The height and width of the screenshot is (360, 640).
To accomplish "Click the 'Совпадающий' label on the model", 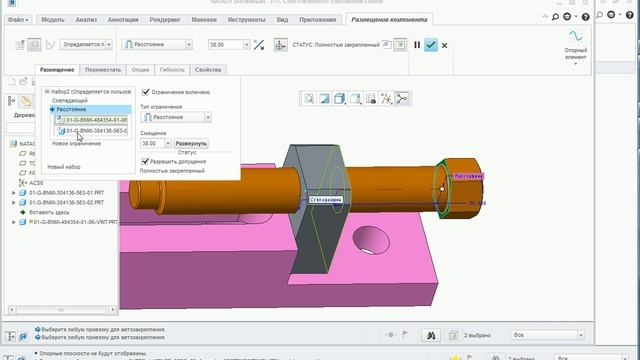I will click(326, 200).
